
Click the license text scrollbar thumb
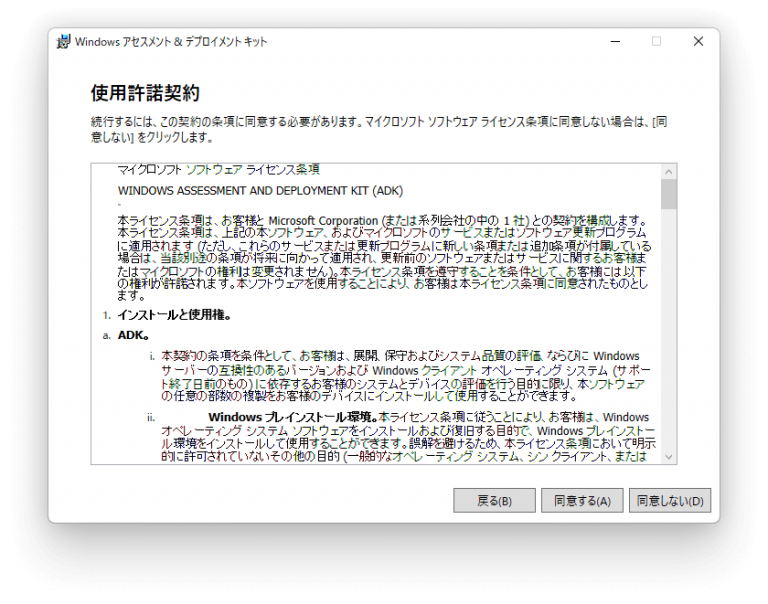click(669, 194)
